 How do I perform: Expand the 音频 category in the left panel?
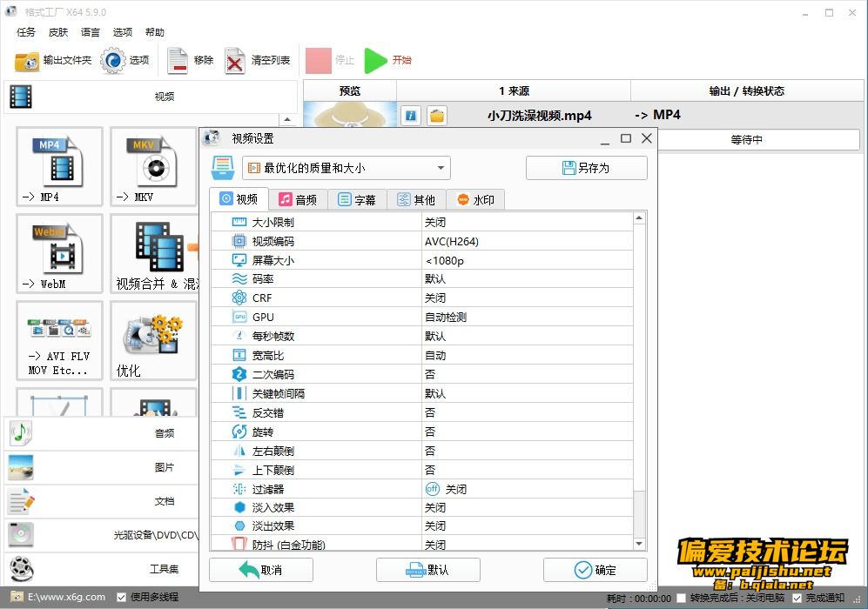101,433
